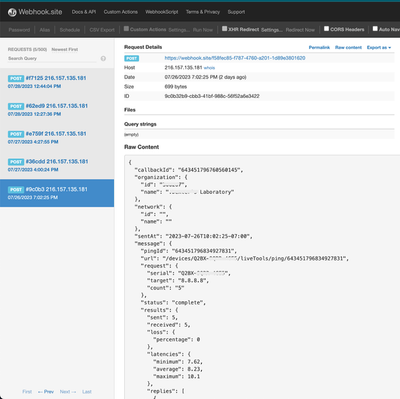Focus the Search Query input field

pos(52,59)
